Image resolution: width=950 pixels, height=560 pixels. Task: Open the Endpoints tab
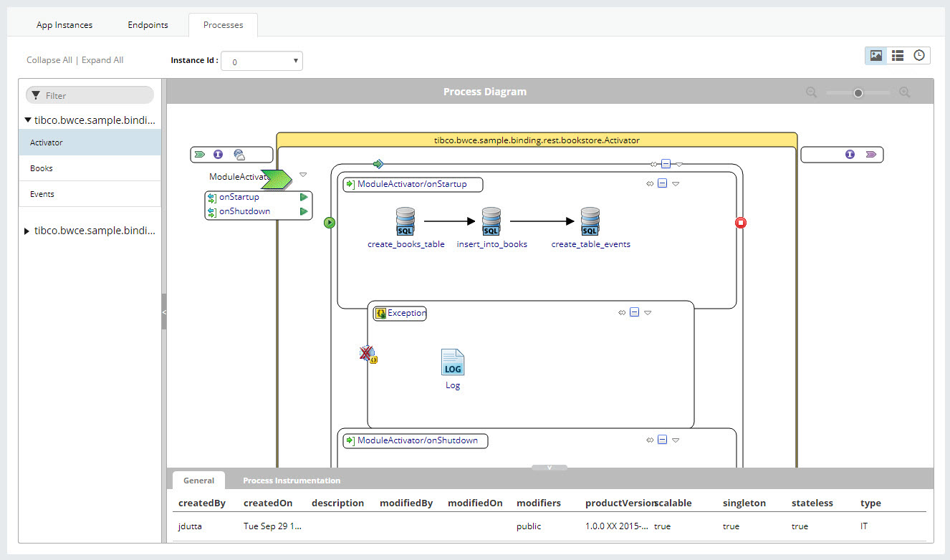point(148,25)
